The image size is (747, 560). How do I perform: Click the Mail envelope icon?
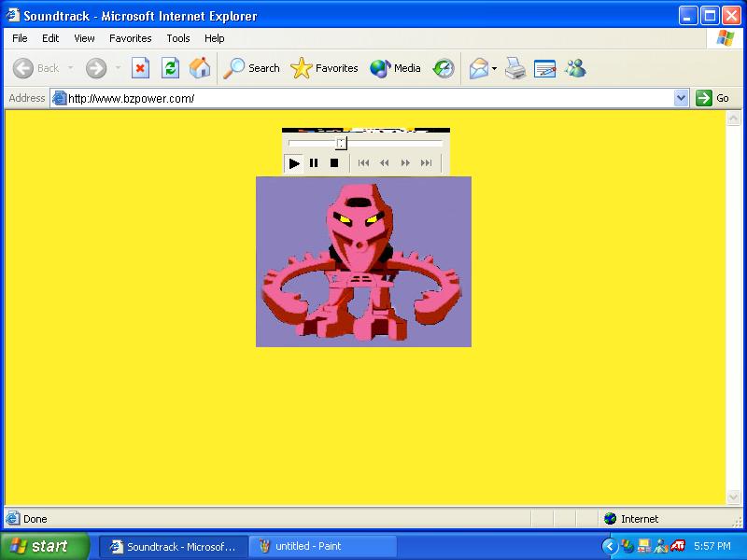point(479,68)
